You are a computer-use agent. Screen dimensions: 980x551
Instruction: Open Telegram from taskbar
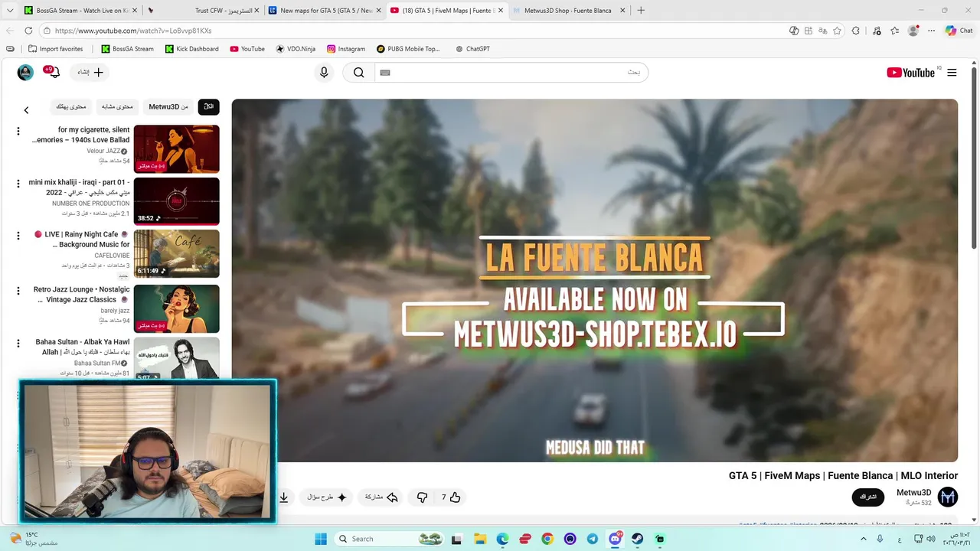click(x=593, y=539)
